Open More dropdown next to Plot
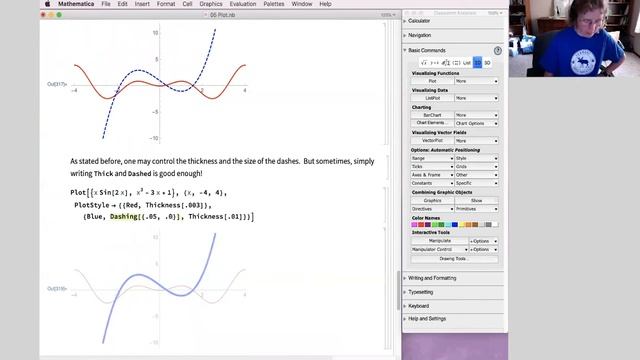The width and height of the screenshot is (640, 360). pos(476,81)
